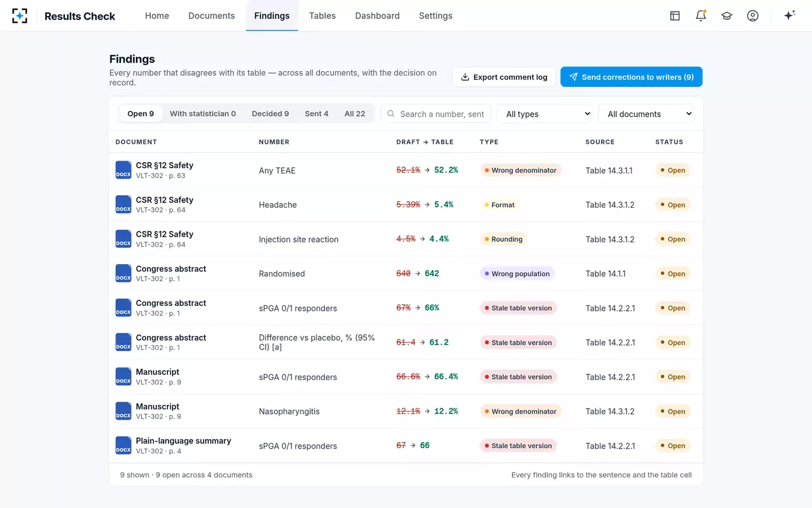The image size is (812, 508).
Task: Go to the Home tab
Action: click(157, 16)
